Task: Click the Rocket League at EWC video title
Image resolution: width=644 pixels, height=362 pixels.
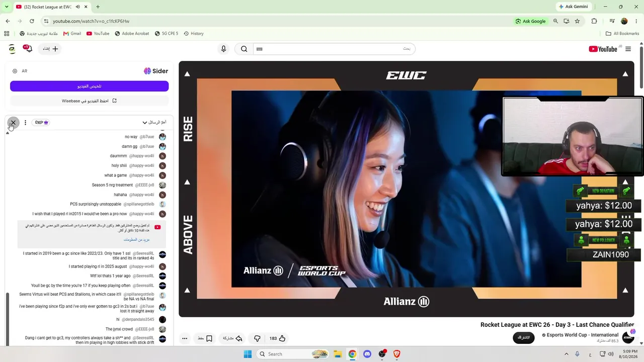Action: point(557,325)
